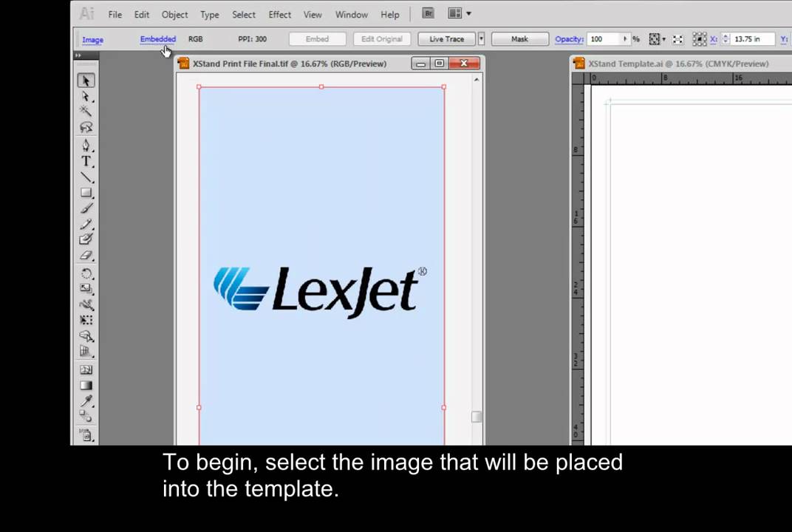The image size is (792, 532).
Task: Click the Mask button
Action: pyautogui.click(x=520, y=39)
